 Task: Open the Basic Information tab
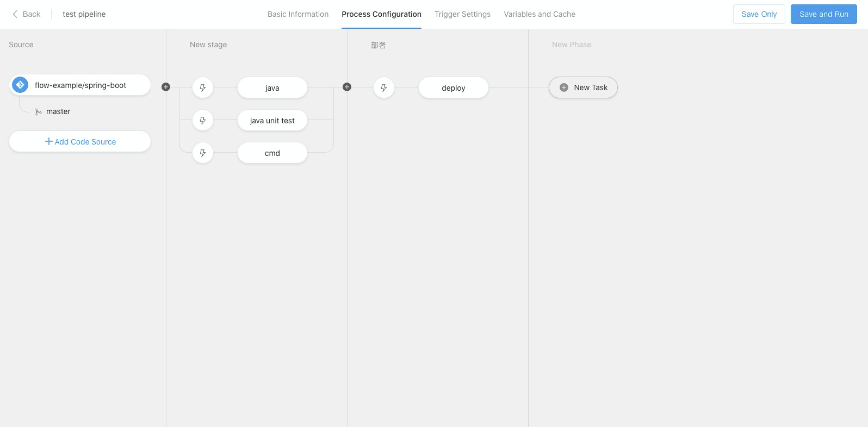[298, 14]
